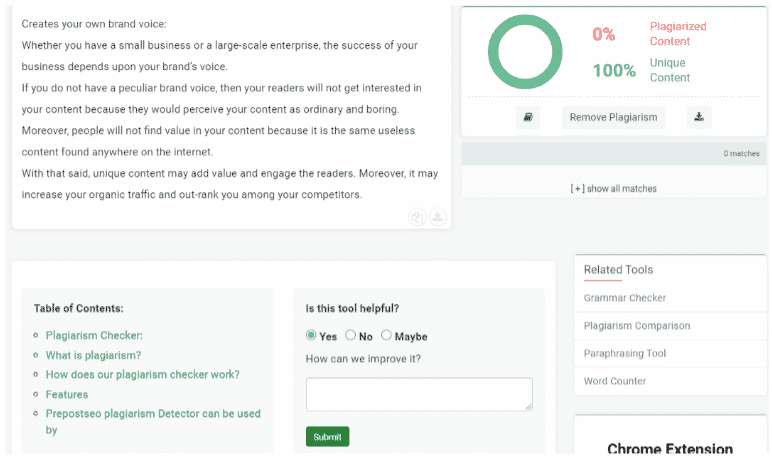Viewport: 772px width, 457px height.
Task: Open the Word Counter tool
Action: [614, 381]
